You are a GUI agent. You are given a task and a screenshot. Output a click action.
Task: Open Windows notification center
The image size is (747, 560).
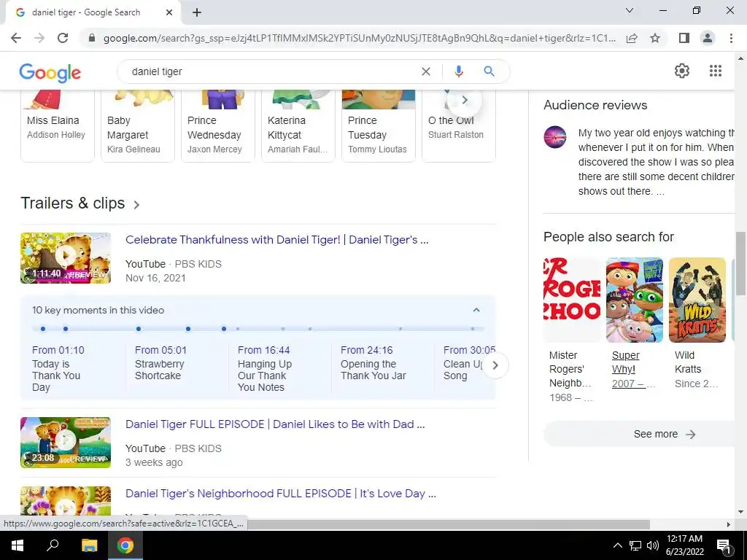click(724, 545)
